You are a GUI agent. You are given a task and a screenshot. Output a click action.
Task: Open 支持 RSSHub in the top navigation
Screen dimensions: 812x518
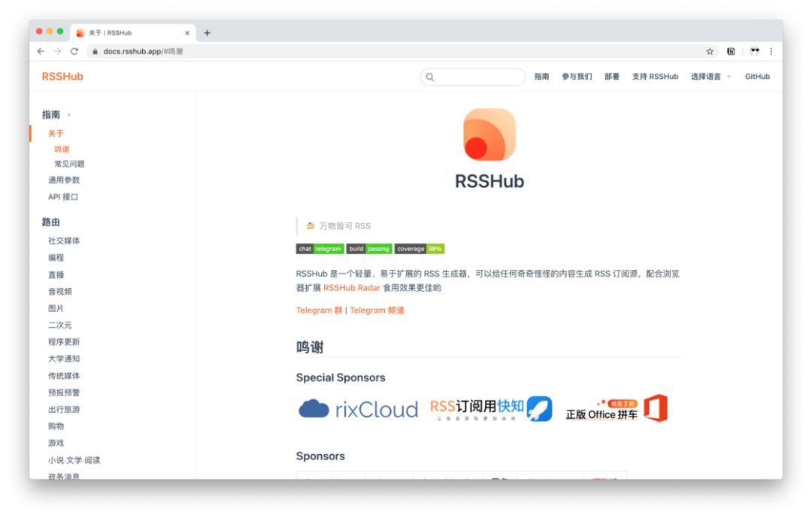point(655,76)
